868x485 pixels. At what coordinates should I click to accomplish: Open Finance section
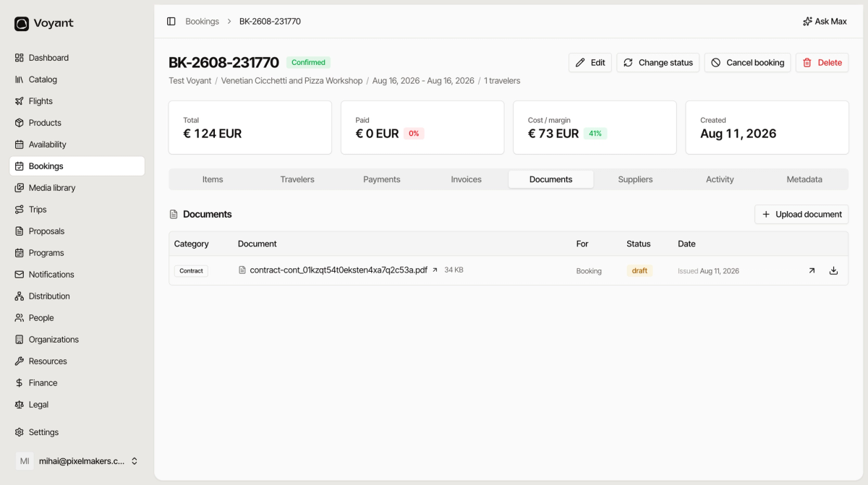click(77, 383)
